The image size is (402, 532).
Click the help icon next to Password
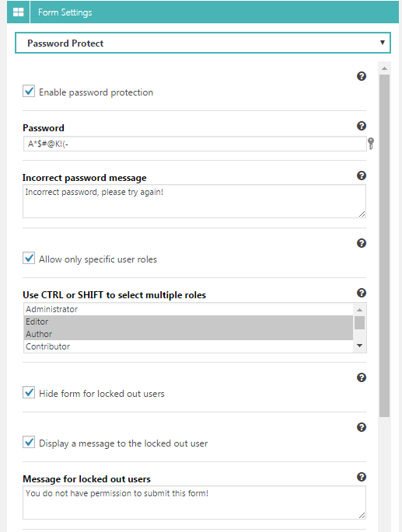coord(362,126)
